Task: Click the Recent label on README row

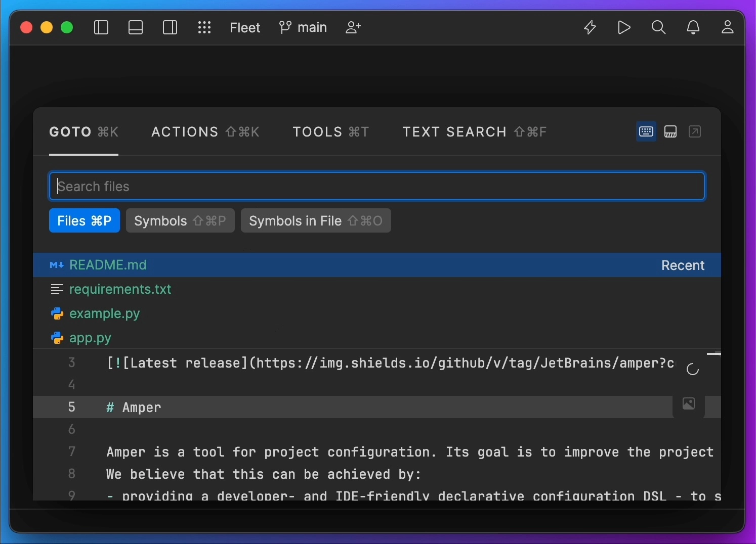Action: (683, 265)
